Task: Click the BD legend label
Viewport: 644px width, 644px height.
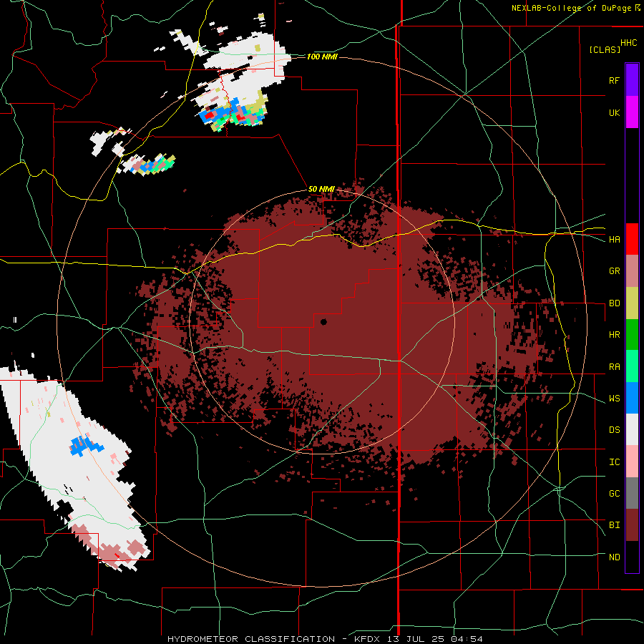Action: (614, 303)
